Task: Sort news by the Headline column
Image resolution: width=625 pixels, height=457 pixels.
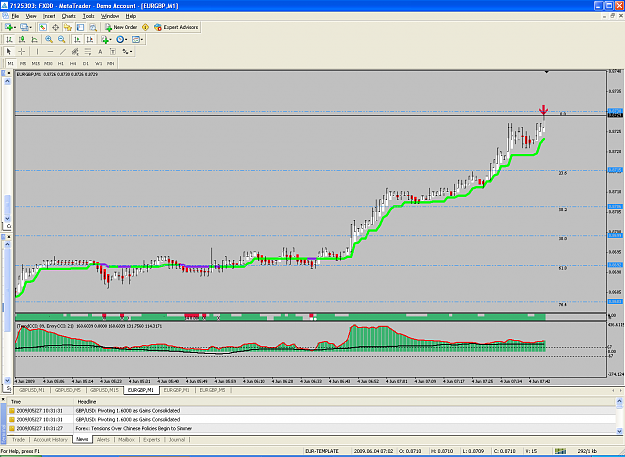Action: coord(345,402)
